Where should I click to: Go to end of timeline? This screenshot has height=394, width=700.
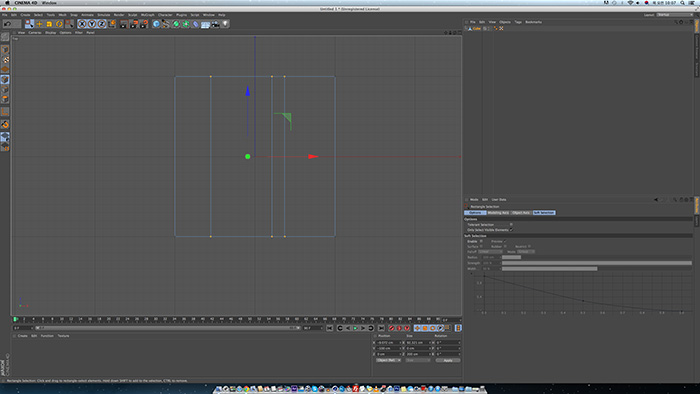click(381, 328)
